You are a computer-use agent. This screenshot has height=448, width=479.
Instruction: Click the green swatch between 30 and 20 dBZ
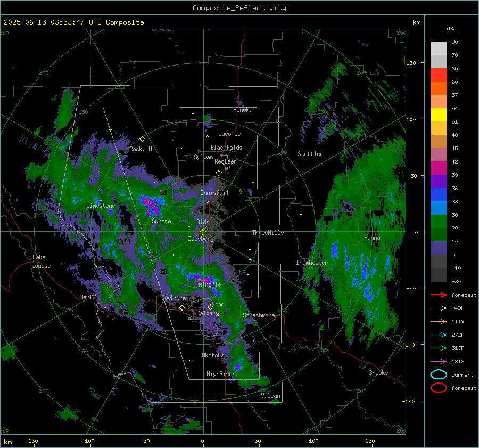click(439, 222)
